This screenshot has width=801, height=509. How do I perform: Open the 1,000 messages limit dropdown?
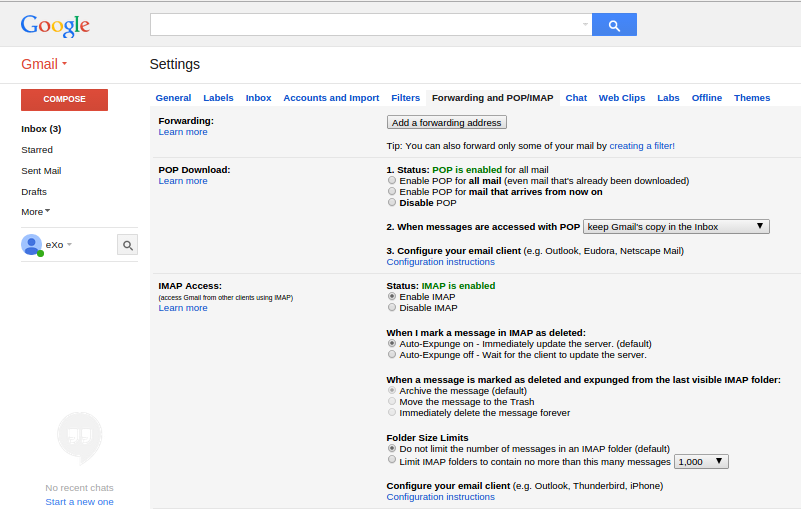(x=701, y=461)
